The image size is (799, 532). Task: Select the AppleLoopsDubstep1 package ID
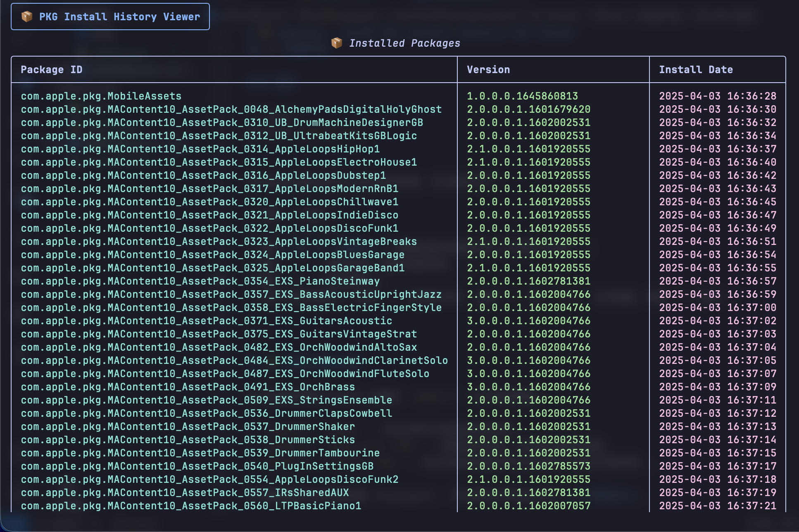point(203,175)
